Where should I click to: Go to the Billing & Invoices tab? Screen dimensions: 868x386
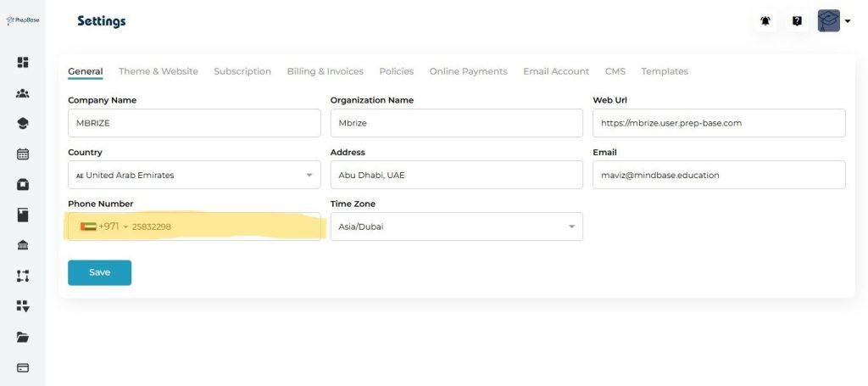coord(325,71)
